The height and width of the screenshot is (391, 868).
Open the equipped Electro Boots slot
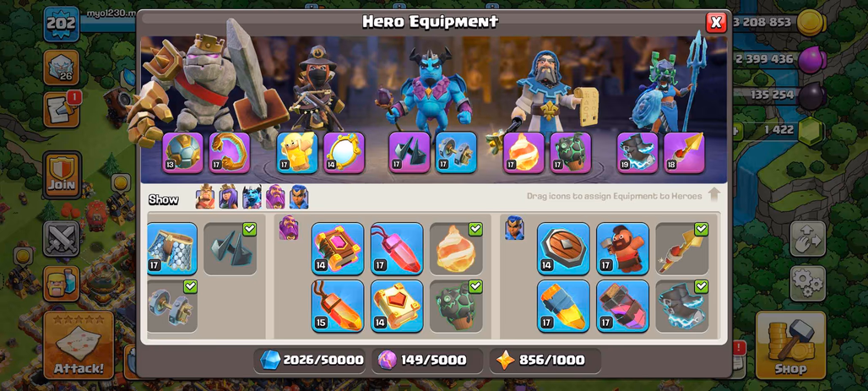[x=637, y=152]
